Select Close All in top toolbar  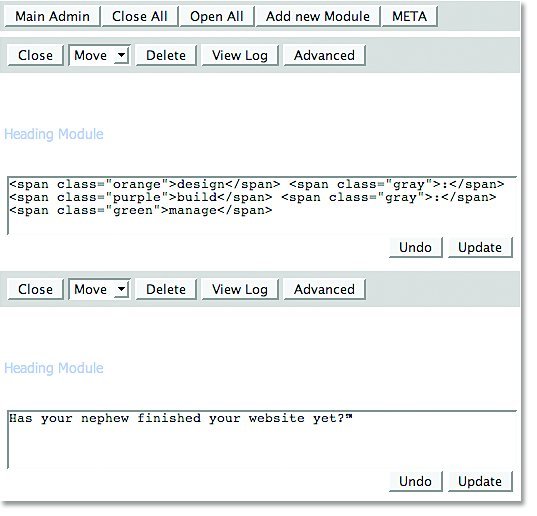tap(140, 16)
